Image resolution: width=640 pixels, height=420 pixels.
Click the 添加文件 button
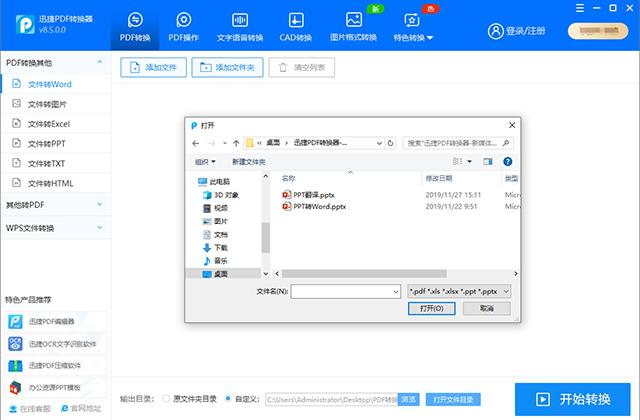click(153, 67)
